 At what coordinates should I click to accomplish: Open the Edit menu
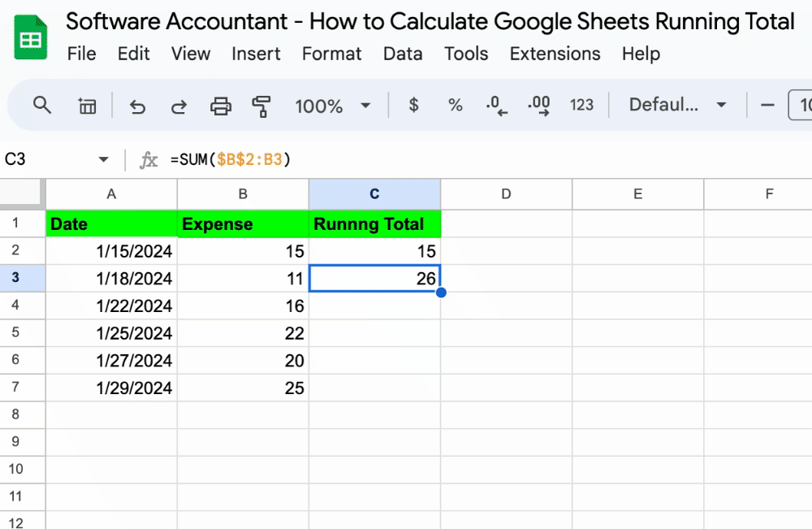[x=134, y=54]
